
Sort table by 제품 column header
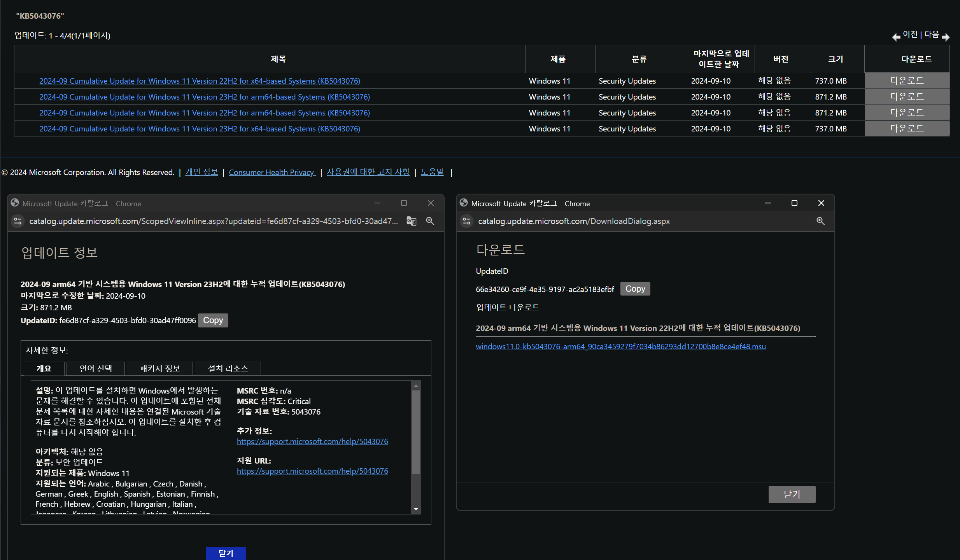[558, 59]
